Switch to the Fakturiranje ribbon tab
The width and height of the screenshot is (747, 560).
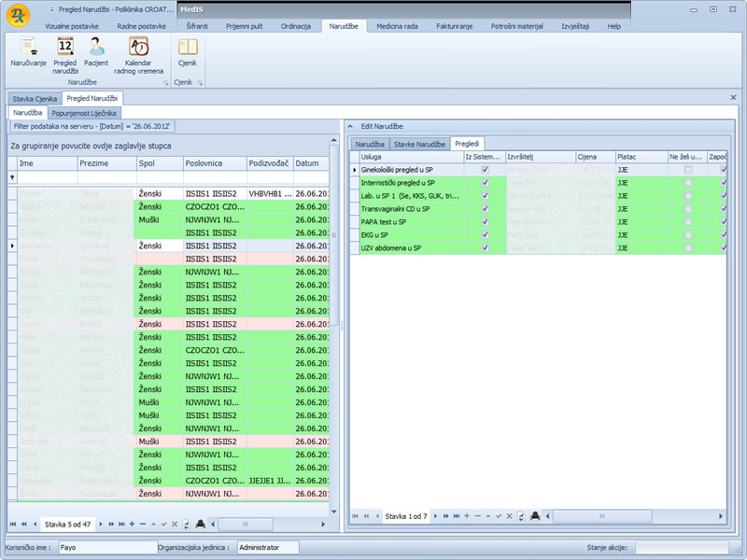tap(455, 26)
